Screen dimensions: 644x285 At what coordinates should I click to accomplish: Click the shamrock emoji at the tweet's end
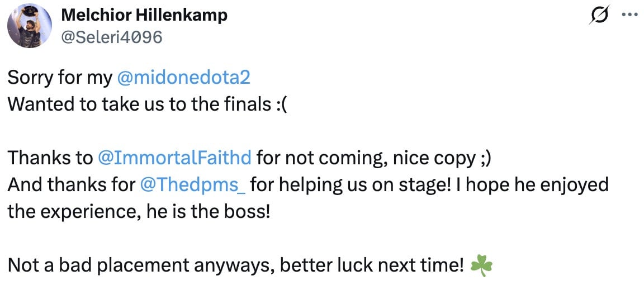pyautogui.click(x=481, y=265)
